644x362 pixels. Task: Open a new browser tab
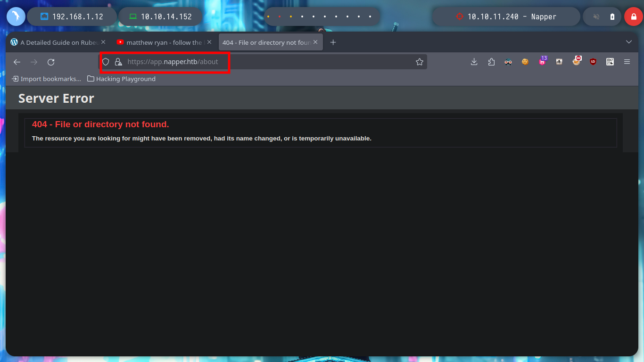tap(333, 42)
